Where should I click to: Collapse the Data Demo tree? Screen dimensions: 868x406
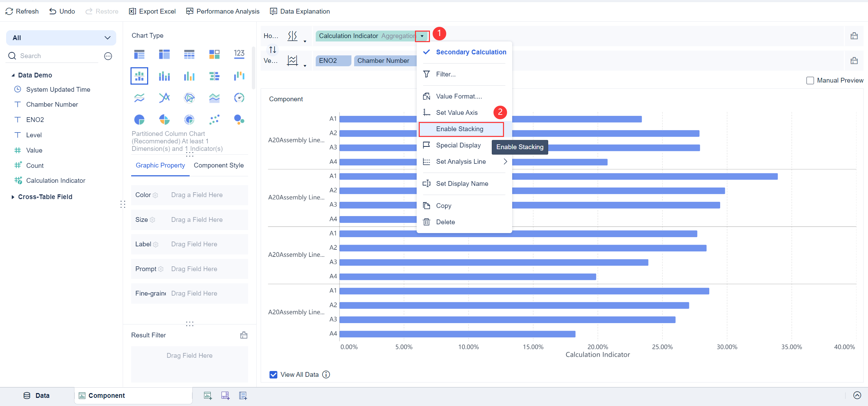(x=13, y=75)
